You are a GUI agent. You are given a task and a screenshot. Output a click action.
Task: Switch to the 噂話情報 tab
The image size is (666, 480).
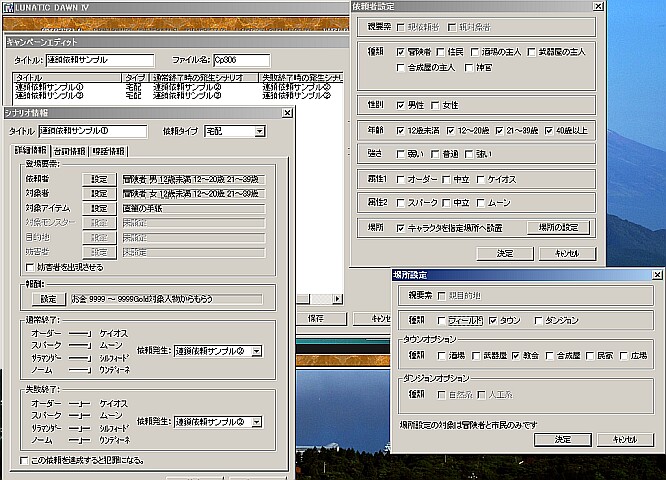click(x=106, y=151)
